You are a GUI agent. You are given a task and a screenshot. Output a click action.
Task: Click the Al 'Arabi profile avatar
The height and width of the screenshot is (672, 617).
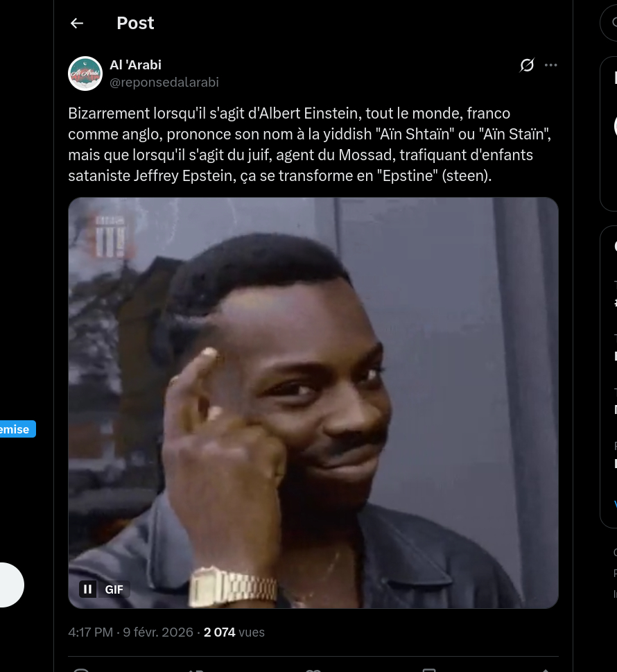[x=85, y=74]
